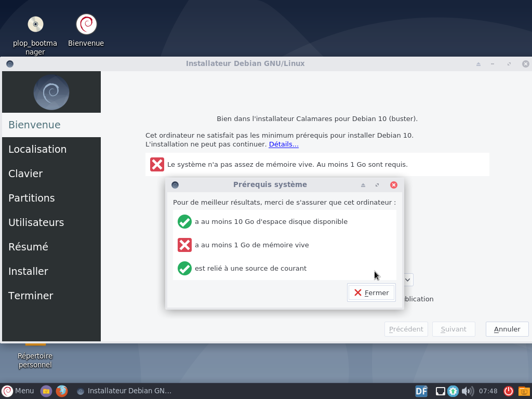The height and width of the screenshot is (399, 532).
Task: Select the Clavier step in sidebar
Action: click(x=51, y=174)
